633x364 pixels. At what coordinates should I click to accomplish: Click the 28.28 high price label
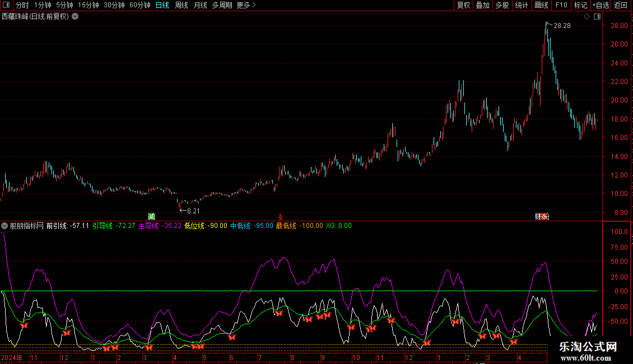tap(562, 26)
